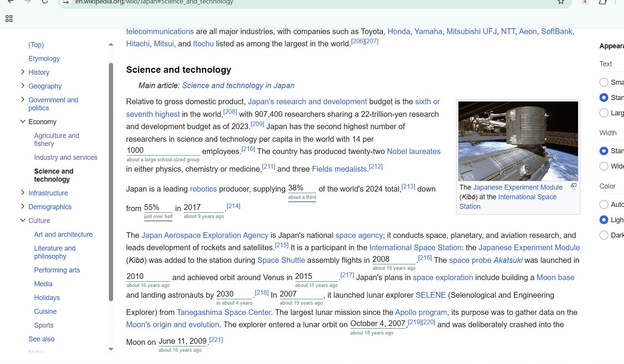Go to Cuisine section in sidebar
The width and height of the screenshot is (624, 364).
pyautogui.click(x=45, y=312)
